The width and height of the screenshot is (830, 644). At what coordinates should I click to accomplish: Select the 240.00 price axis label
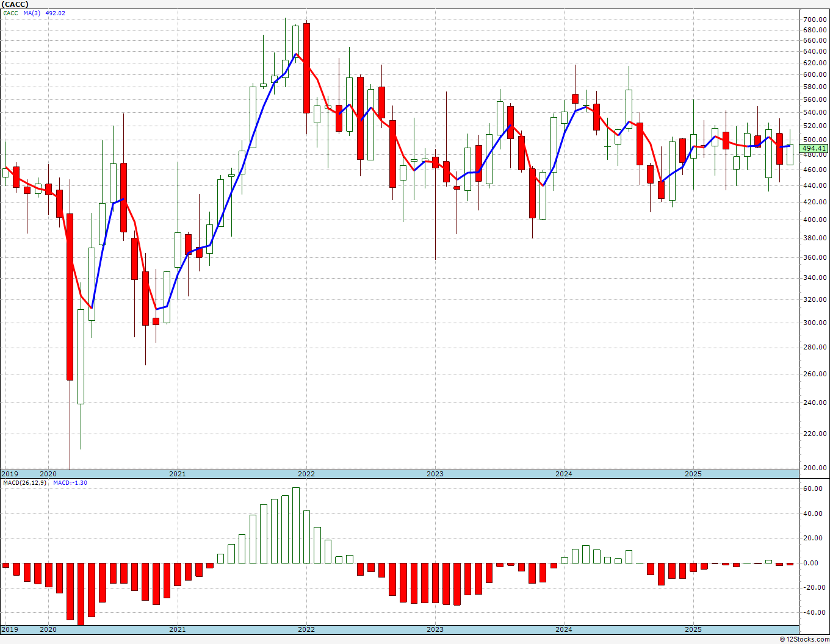[815, 402]
